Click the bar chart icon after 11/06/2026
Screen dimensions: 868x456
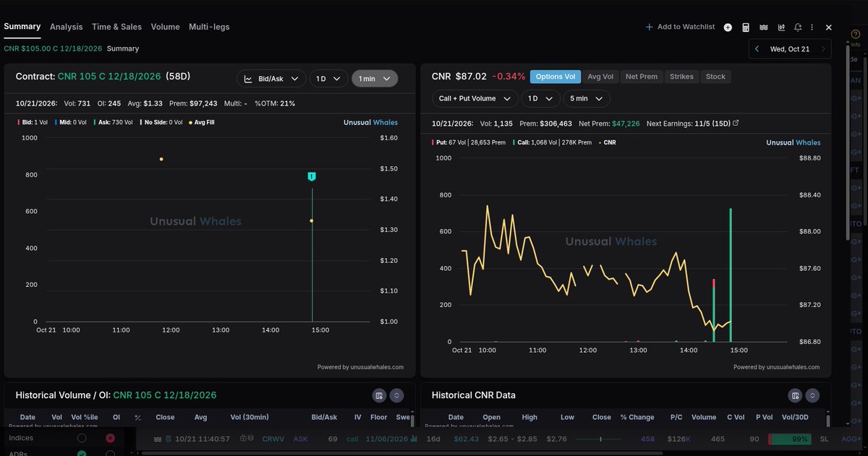click(x=414, y=439)
